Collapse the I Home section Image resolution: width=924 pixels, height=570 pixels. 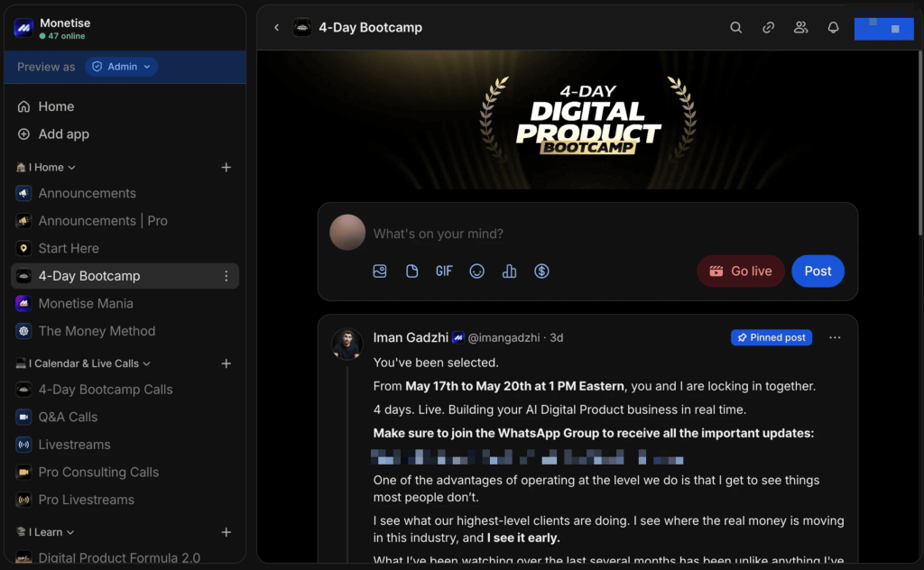[46, 167]
